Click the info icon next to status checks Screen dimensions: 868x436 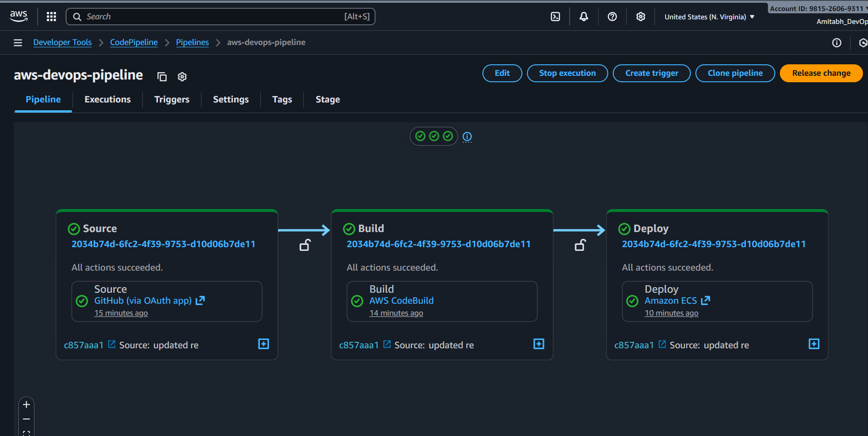point(467,136)
